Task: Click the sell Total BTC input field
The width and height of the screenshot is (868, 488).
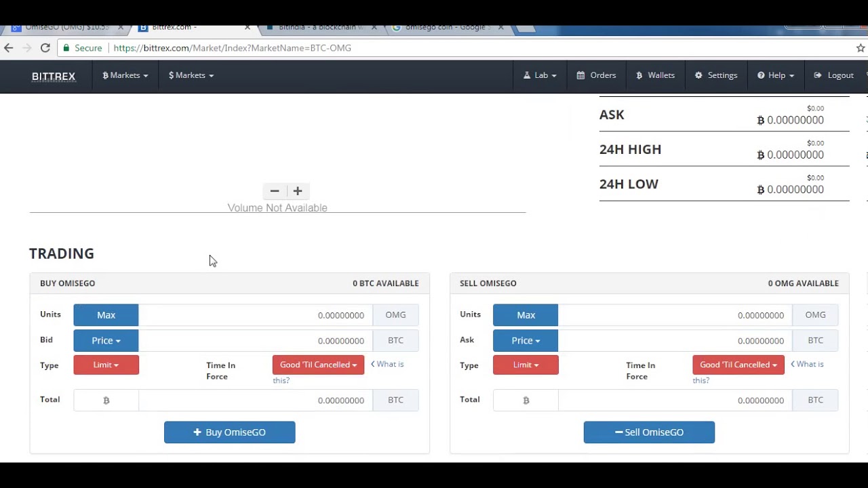Action: pyautogui.click(x=675, y=401)
